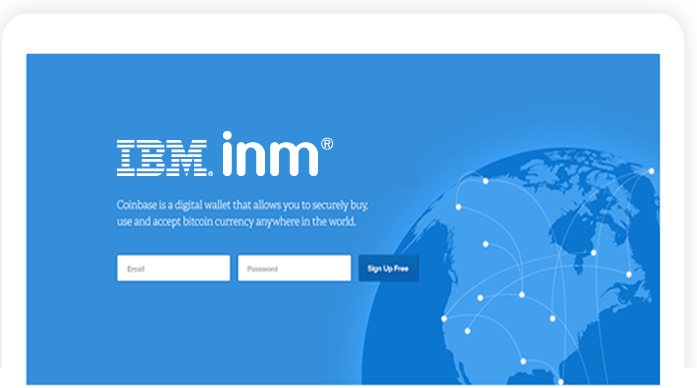Select the globe node at northern Alaska
This screenshot has height=388, width=697.
tap(485, 181)
